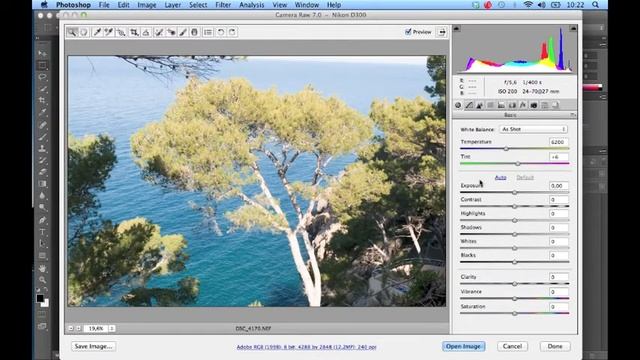640x360 pixels.
Task: Select the White Balance eyedropper tool
Action: click(97, 32)
